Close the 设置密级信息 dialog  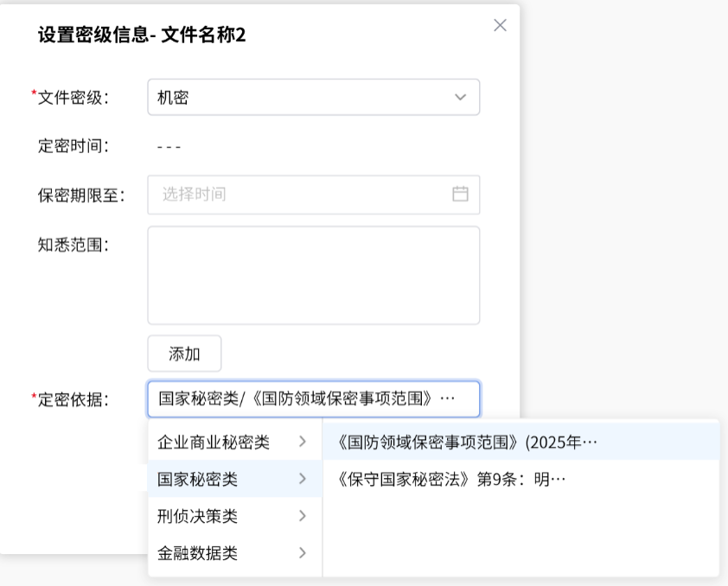(500, 25)
